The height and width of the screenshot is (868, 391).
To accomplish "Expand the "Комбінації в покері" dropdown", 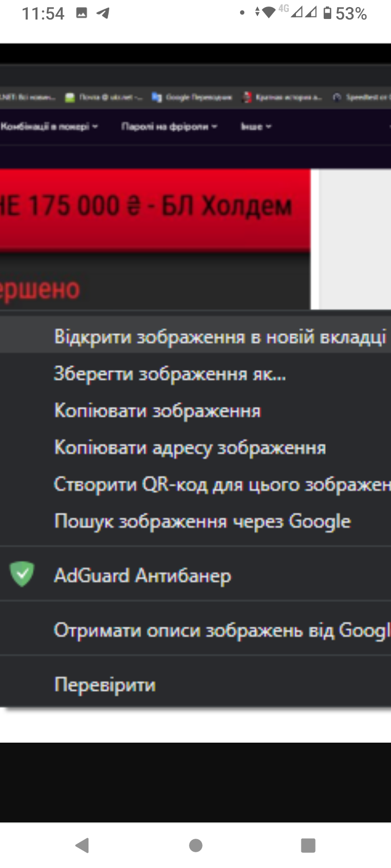I will point(49,126).
